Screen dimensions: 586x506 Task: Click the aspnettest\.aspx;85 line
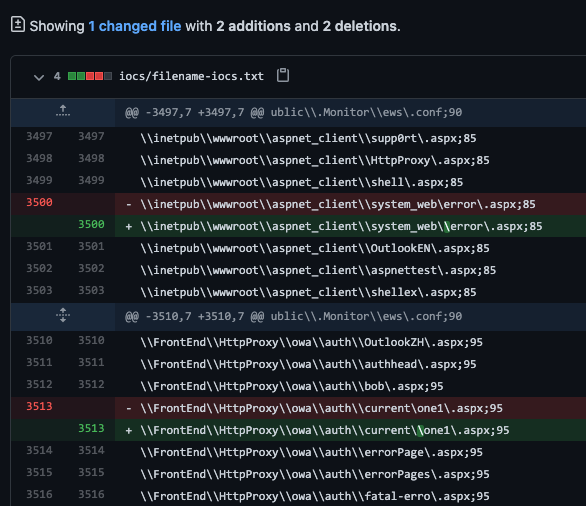click(x=318, y=271)
